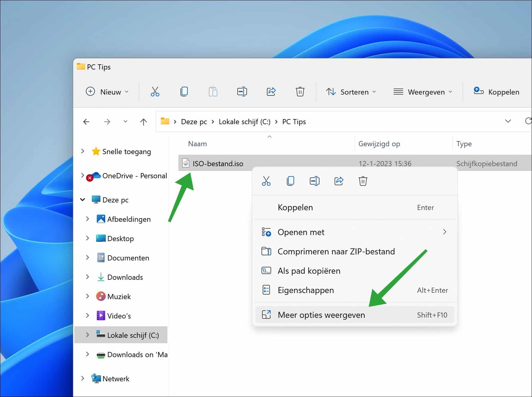
Task: Open Lokale schijf (C:) from the breadcrumb
Action: pos(244,121)
